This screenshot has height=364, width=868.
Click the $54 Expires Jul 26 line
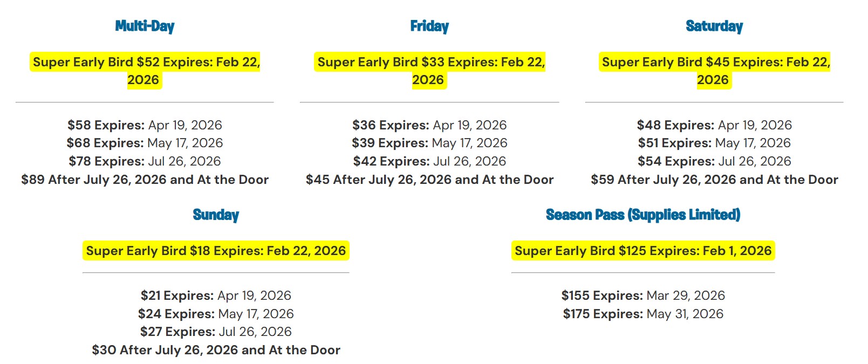pyautogui.click(x=714, y=161)
